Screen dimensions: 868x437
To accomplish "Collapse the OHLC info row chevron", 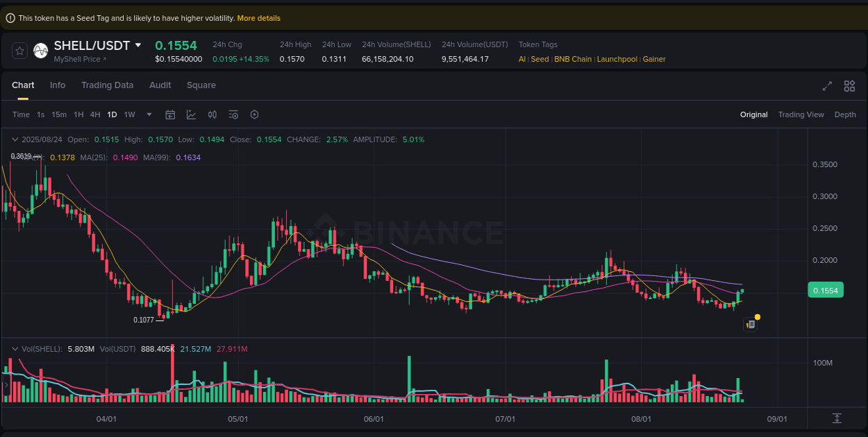I will pos(15,139).
